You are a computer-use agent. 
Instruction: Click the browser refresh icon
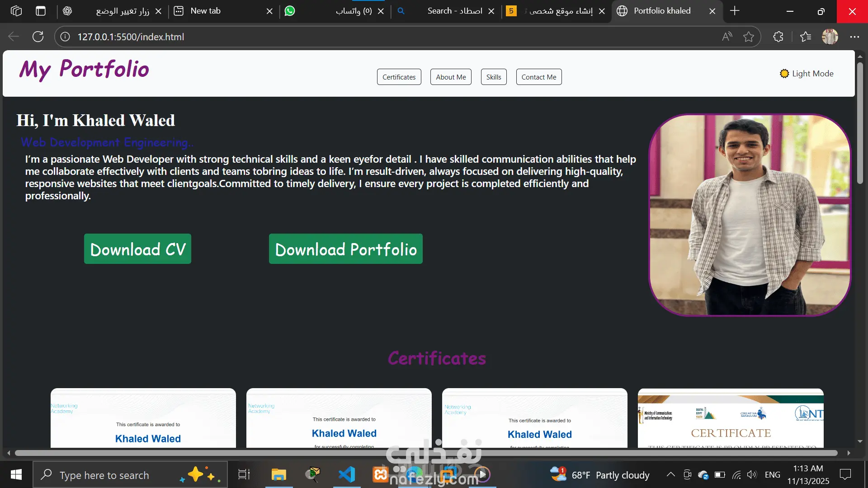(38, 37)
